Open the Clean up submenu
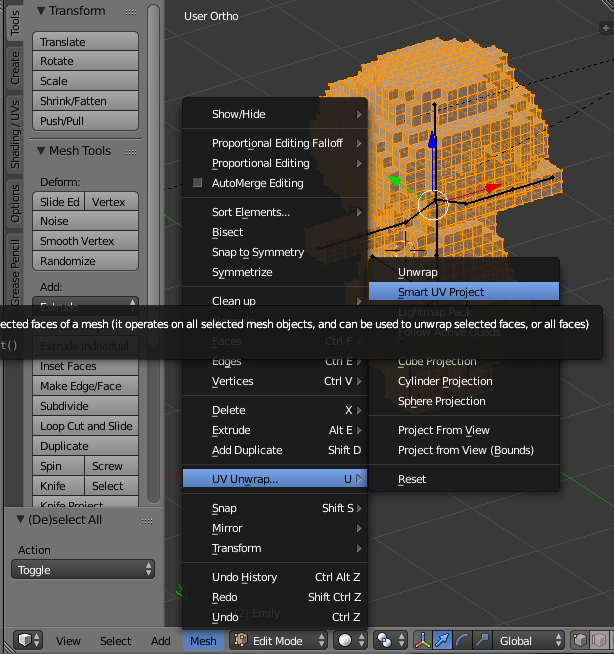The height and width of the screenshot is (654, 614). 275,300
